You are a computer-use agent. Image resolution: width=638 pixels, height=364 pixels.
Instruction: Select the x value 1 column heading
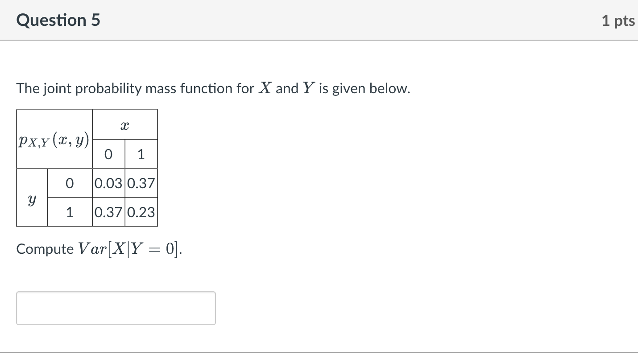tap(141, 154)
